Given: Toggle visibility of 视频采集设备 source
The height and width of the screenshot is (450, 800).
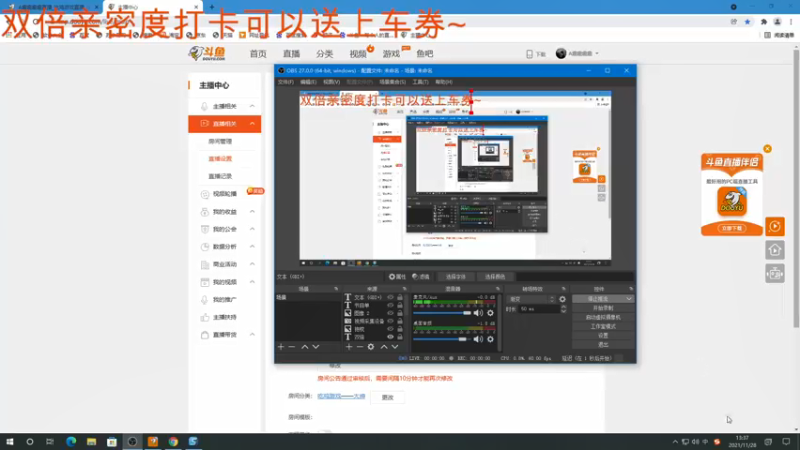Looking at the screenshot, I should 390,321.
